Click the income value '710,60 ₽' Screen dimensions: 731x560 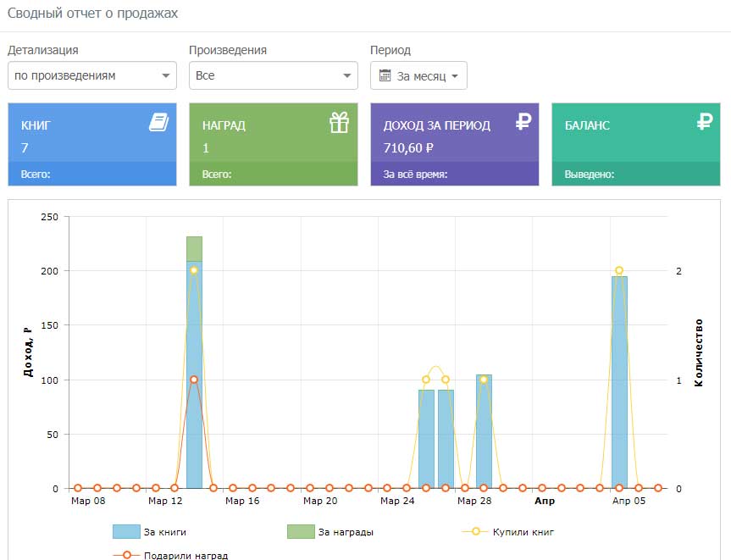408,148
